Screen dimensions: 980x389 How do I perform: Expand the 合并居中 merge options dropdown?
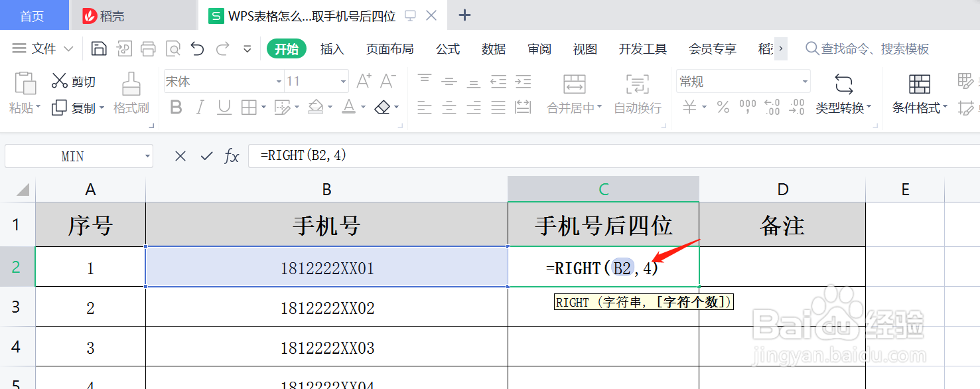point(598,108)
